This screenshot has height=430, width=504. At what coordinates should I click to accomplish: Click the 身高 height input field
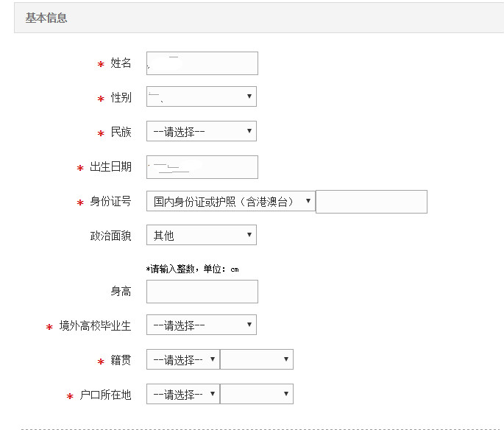tap(202, 292)
